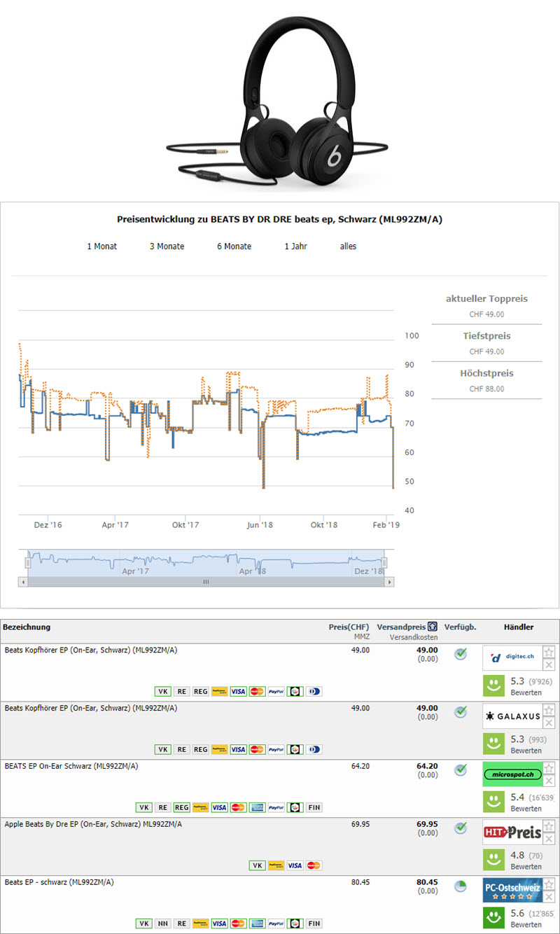Image resolution: width=560 pixels, height=934 pixels.
Task: Click the chart navigator right scroll arrow
Action: (x=390, y=582)
